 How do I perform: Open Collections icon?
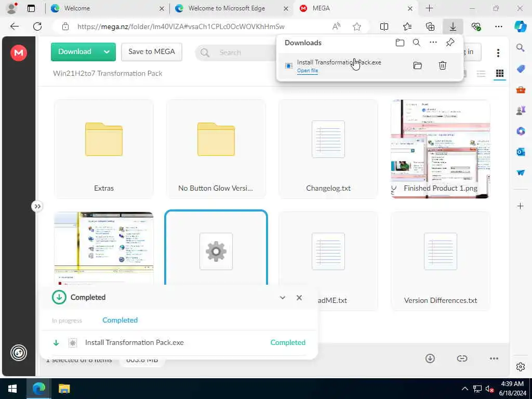pyautogui.click(x=430, y=26)
